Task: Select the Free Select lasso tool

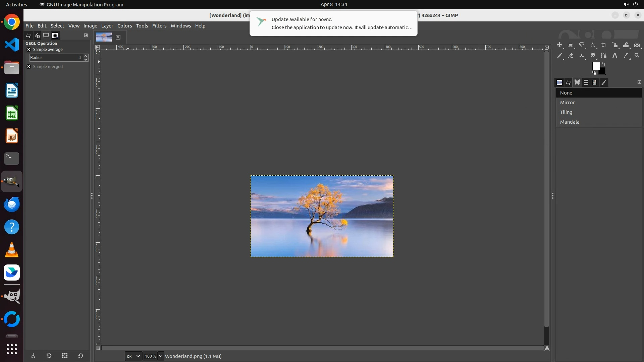Action: pyautogui.click(x=582, y=45)
